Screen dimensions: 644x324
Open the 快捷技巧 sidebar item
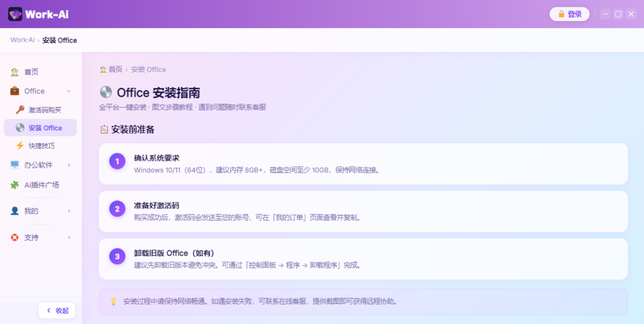click(x=40, y=146)
